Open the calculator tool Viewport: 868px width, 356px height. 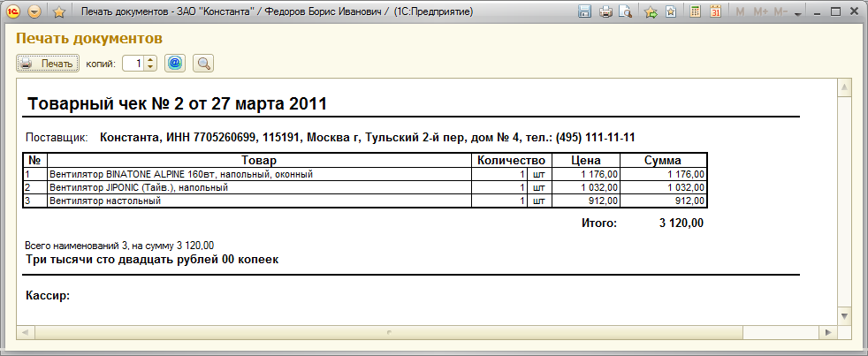(x=696, y=11)
